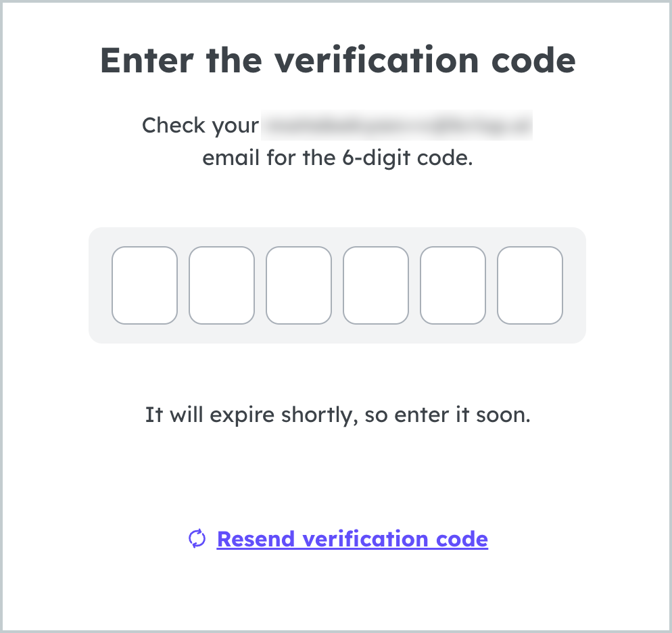Click the third code digit field

(x=299, y=285)
